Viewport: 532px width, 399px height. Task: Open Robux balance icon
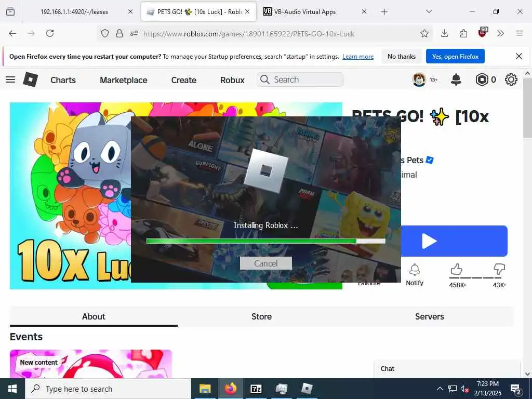coord(482,79)
